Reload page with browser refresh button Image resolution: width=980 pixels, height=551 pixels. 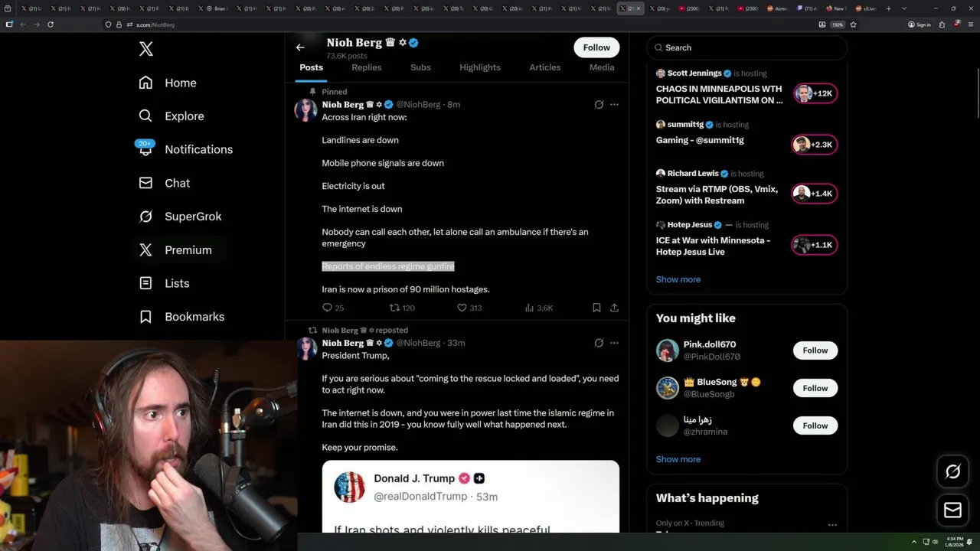[x=51, y=24]
